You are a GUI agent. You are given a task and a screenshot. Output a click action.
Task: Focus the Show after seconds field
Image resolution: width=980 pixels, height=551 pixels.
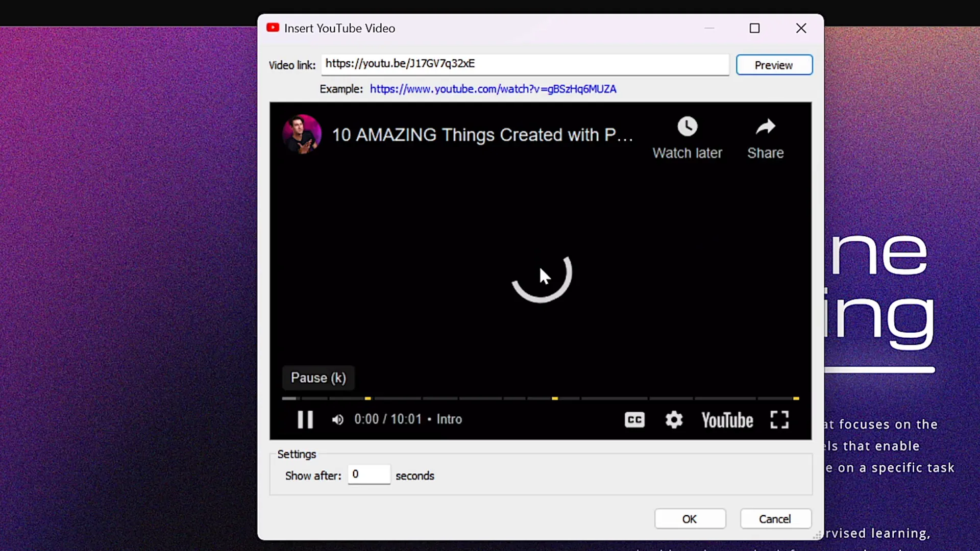pyautogui.click(x=369, y=474)
